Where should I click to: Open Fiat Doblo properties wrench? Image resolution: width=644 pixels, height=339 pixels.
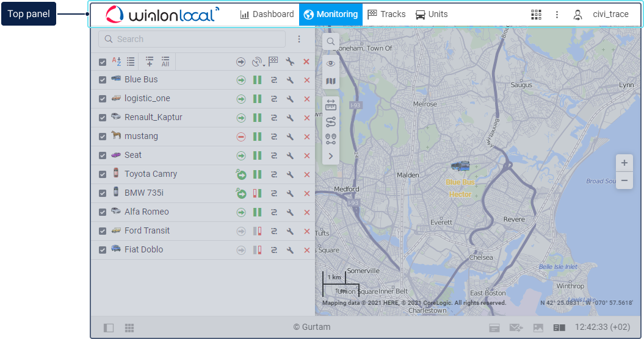coord(290,250)
